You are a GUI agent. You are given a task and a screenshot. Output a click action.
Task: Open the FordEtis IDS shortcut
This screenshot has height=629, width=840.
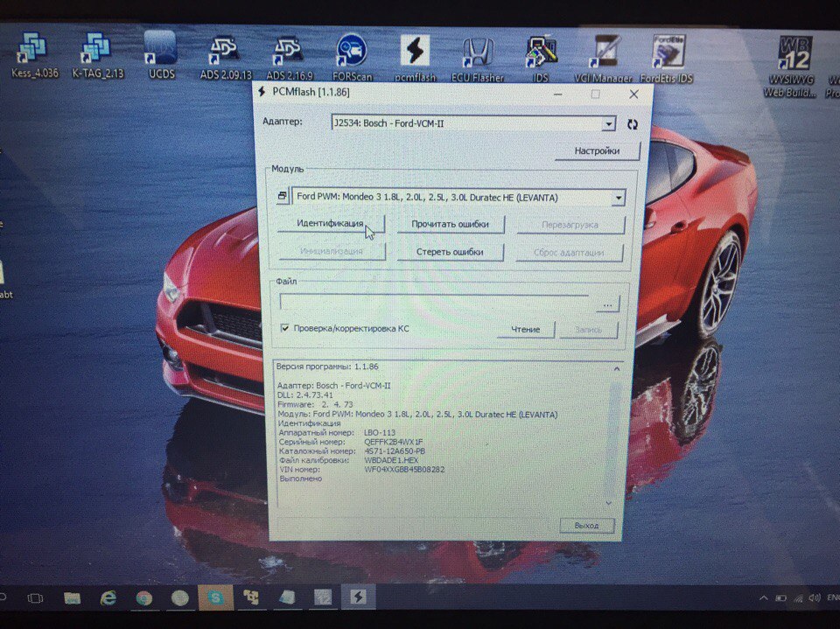(667, 59)
